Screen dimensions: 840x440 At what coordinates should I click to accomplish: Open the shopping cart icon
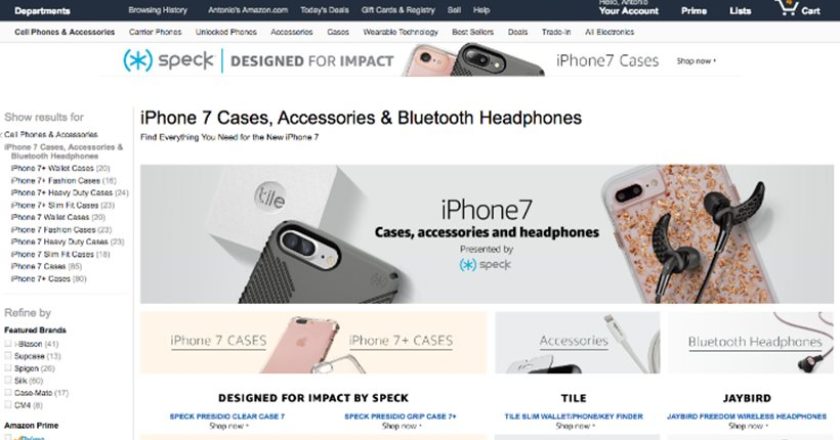pos(787,8)
